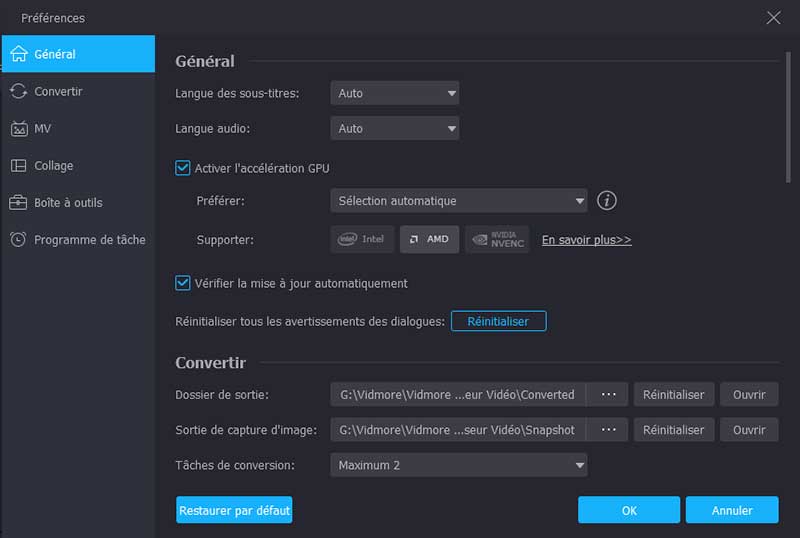This screenshot has height=538, width=800.
Task: Click Réinitialiser for dialog warnings
Action: pos(498,321)
